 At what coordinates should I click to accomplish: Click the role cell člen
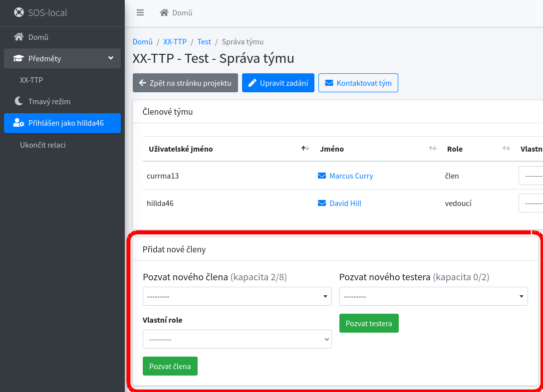[452, 176]
